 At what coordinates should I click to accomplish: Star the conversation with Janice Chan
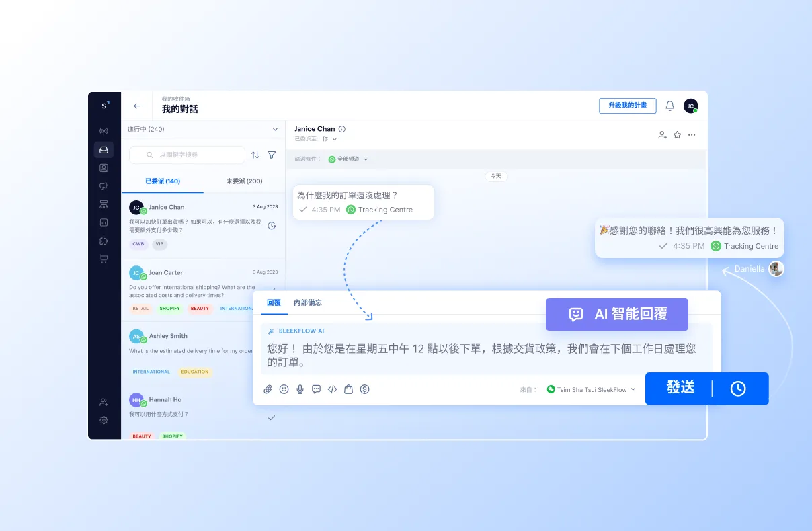click(678, 134)
